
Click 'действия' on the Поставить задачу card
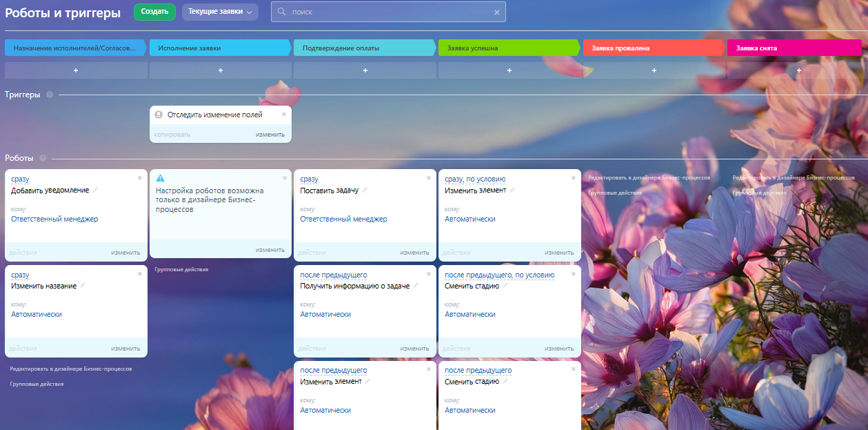tap(312, 252)
